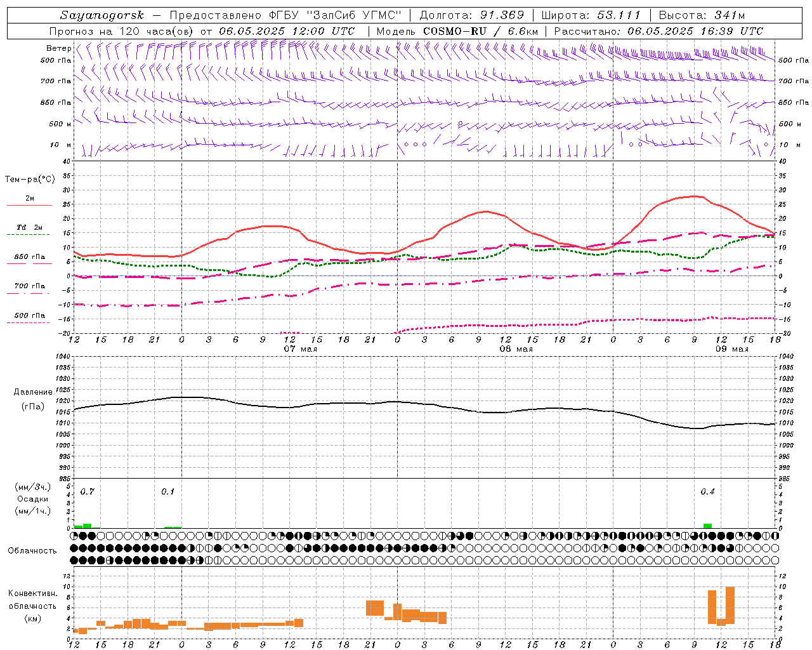Screen dimensions: 812x650
Task: Click the green precipitation bar below 0.4
Action: click(x=707, y=526)
